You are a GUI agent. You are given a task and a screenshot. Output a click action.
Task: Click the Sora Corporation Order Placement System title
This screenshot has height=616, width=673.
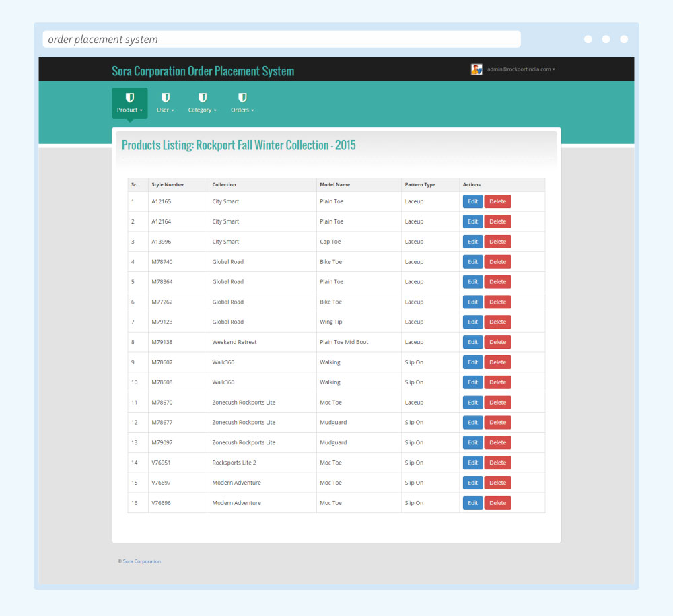click(x=203, y=71)
